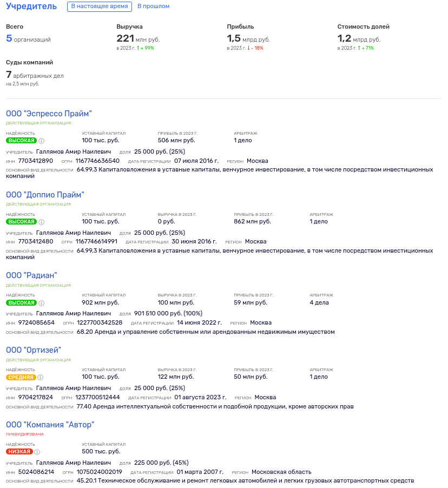The image size is (448, 488).
Task: Click info icon beside Эспрессо Прайм reliability badge
Action: point(42,141)
